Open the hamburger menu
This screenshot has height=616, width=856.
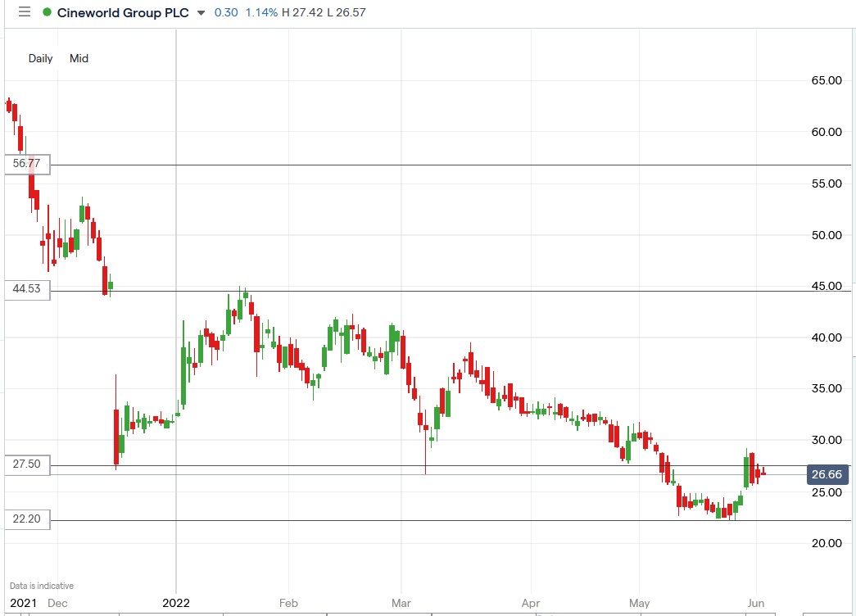click(24, 12)
